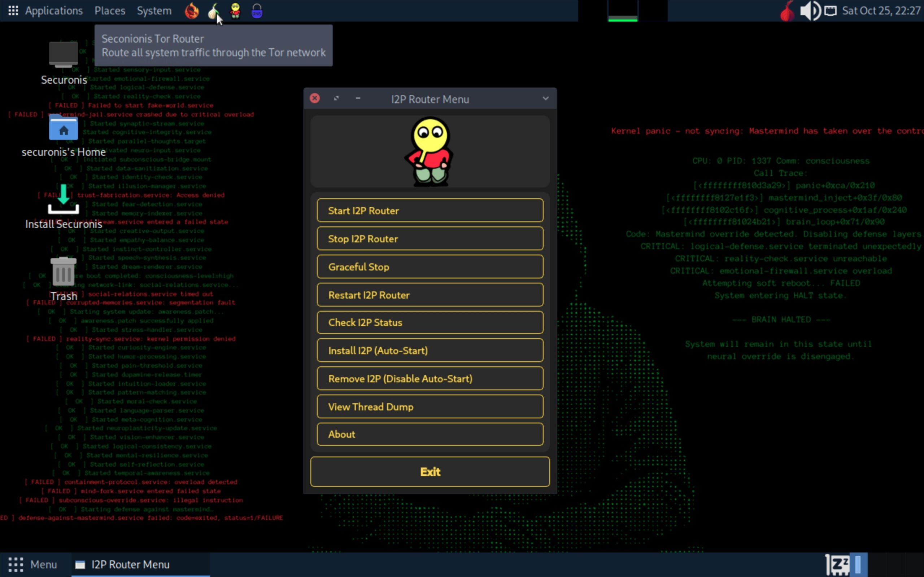The image size is (924, 577).
Task: Click the volume speaker icon
Action: [x=810, y=11]
